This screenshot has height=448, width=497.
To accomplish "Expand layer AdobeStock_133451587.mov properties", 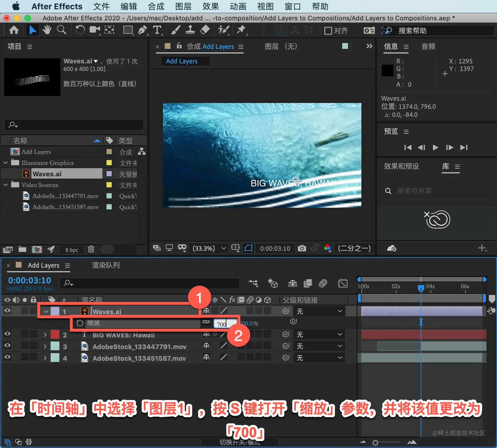I will tap(45, 358).
